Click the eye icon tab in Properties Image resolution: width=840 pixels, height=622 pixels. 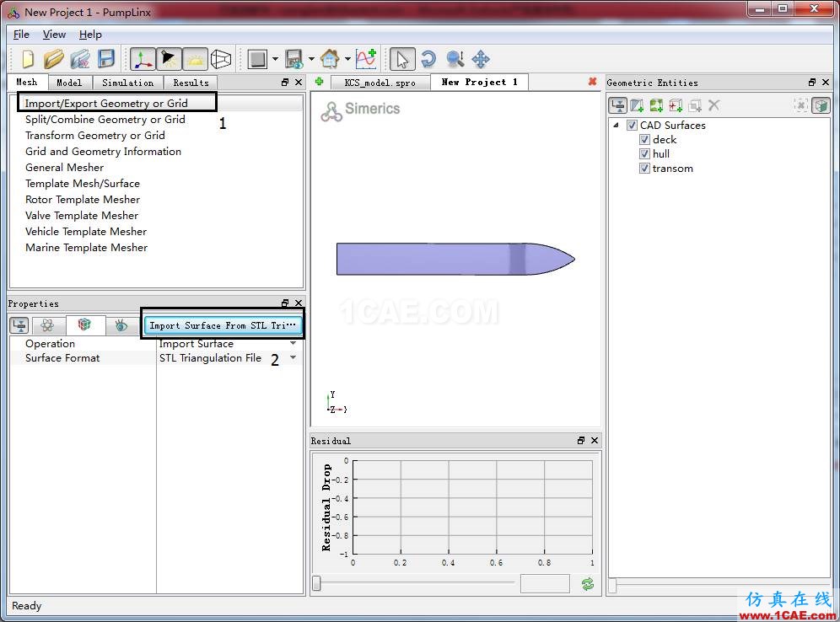click(121, 325)
